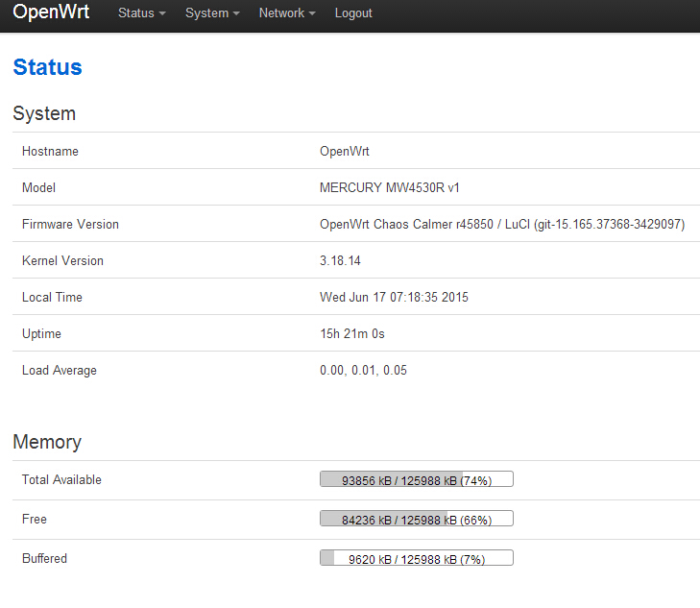This screenshot has width=700, height=608.
Task: Select uptime value 15h 21m 0s
Action: click(352, 334)
